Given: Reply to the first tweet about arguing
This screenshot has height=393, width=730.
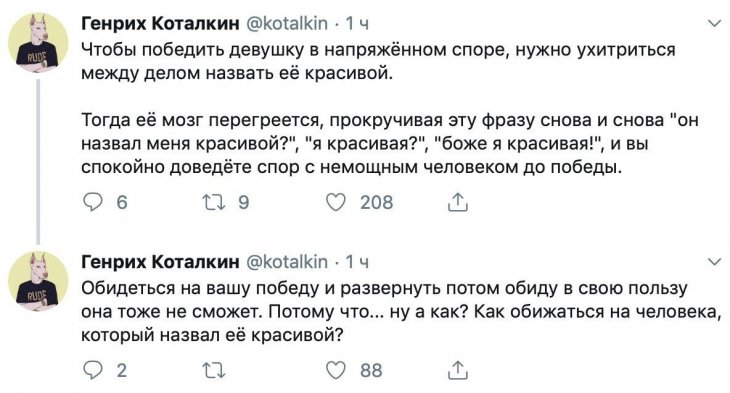Looking at the screenshot, I should [x=92, y=203].
